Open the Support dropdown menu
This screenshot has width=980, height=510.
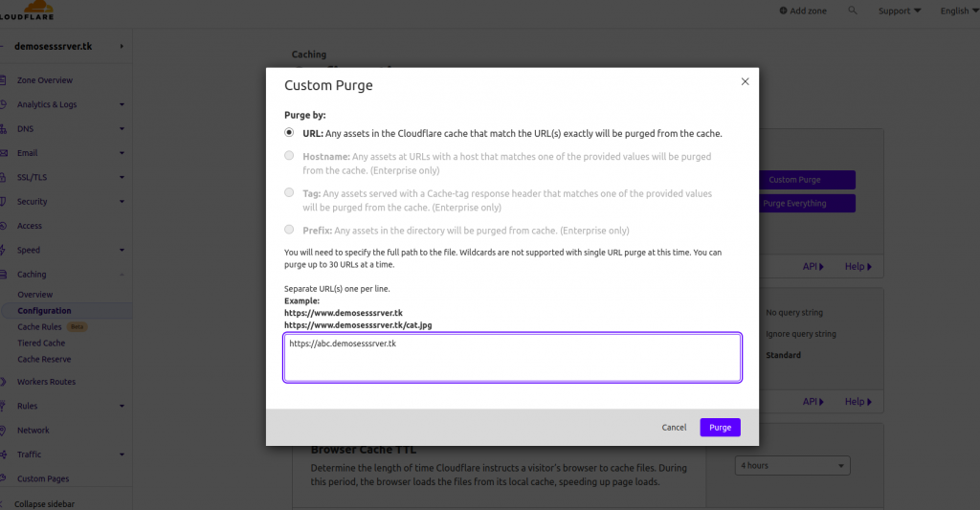(x=900, y=11)
